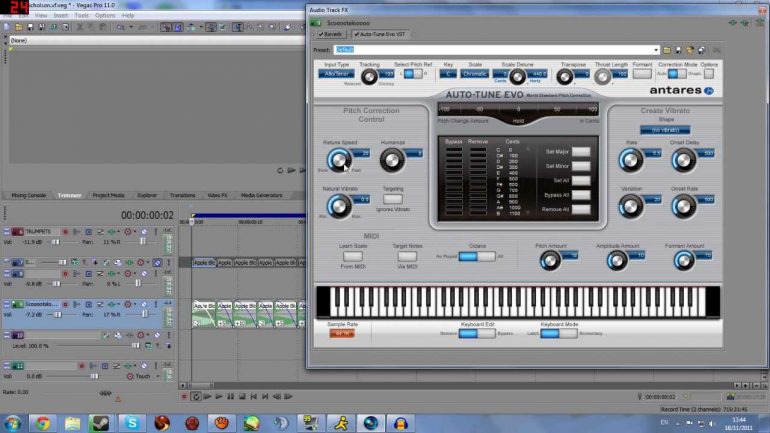Switch to the Explorer tab

(x=147, y=195)
